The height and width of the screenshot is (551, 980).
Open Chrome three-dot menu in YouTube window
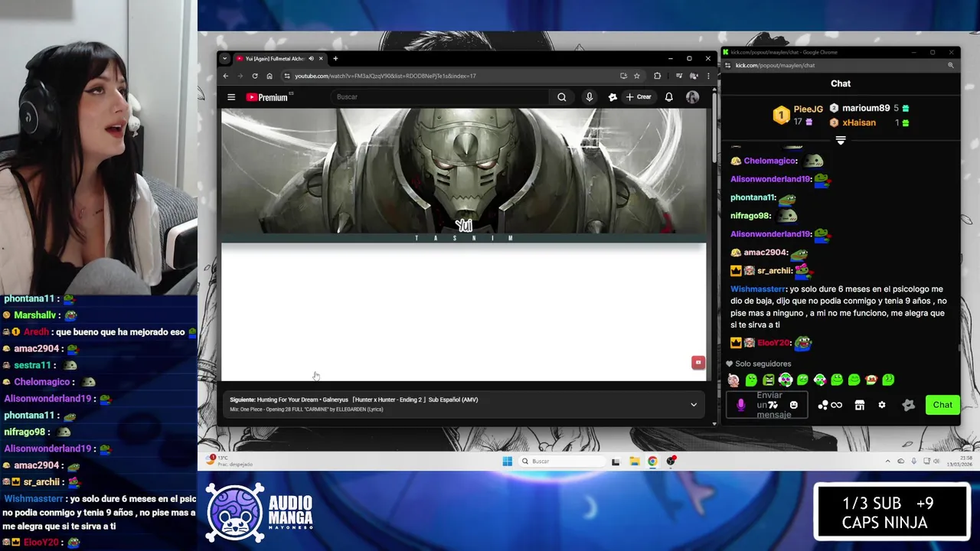pyautogui.click(x=708, y=76)
